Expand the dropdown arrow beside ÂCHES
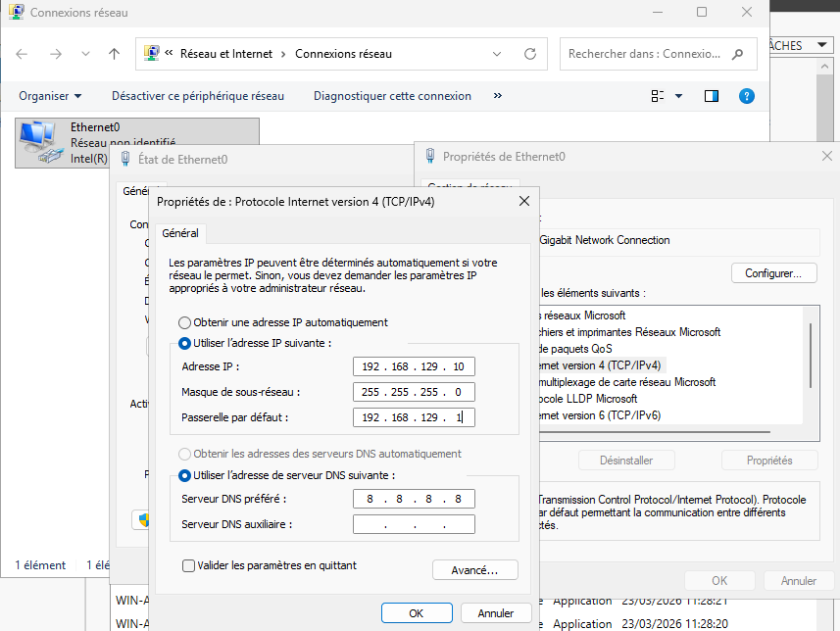Screen dimensions: 840x631 click(821, 45)
